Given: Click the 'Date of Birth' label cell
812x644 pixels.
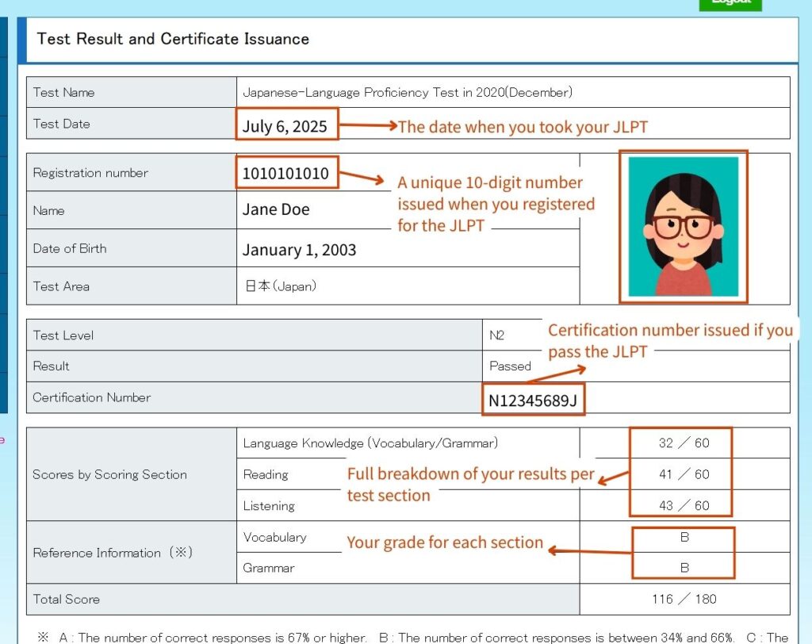Looking at the screenshot, I should [132, 248].
